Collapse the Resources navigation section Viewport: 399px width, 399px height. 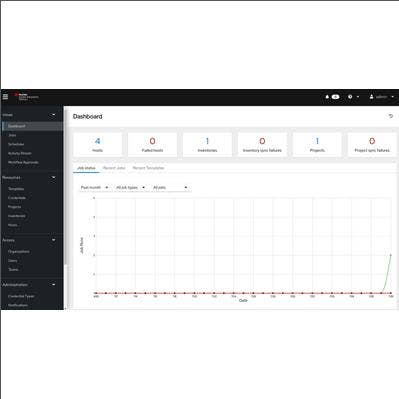(54, 177)
